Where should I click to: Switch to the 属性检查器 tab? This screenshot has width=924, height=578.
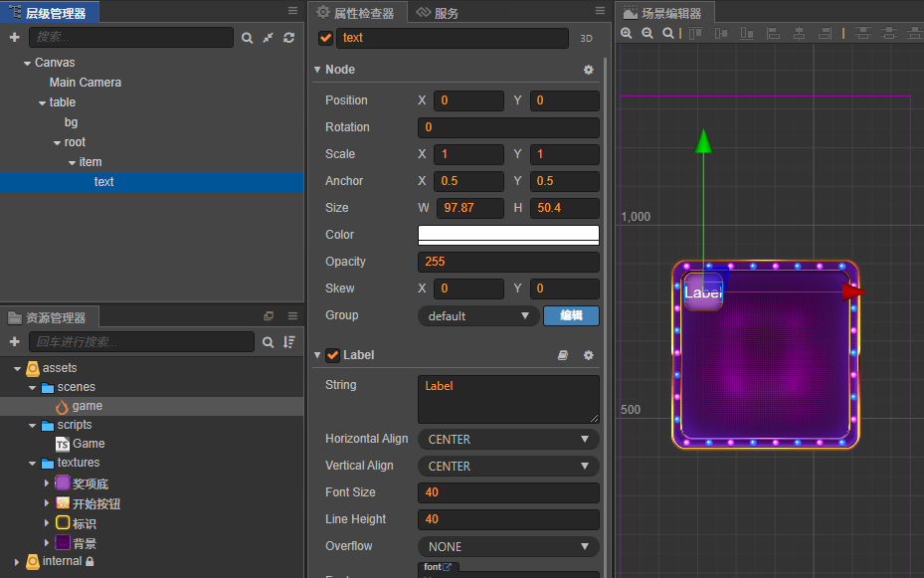point(357,13)
